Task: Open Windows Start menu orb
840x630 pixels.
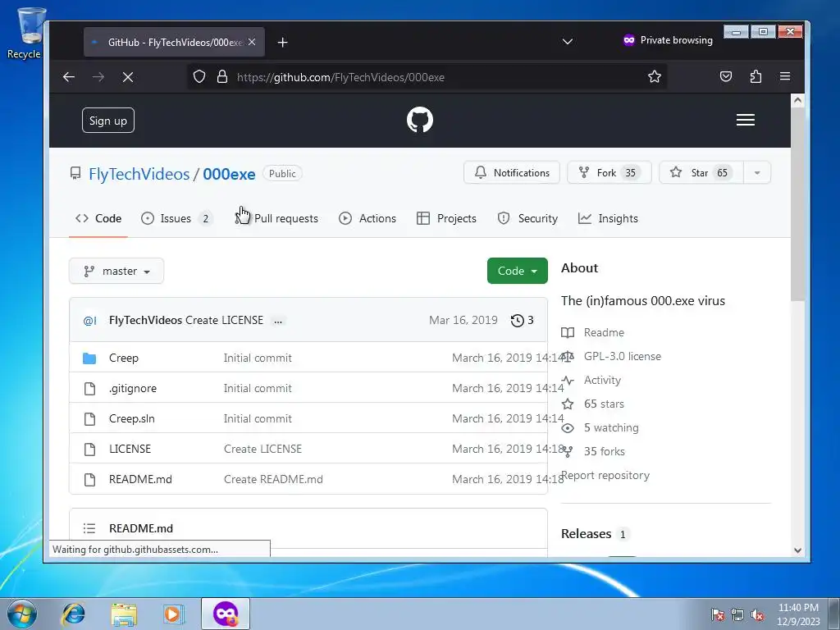Action: pyautogui.click(x=22, y=614)
